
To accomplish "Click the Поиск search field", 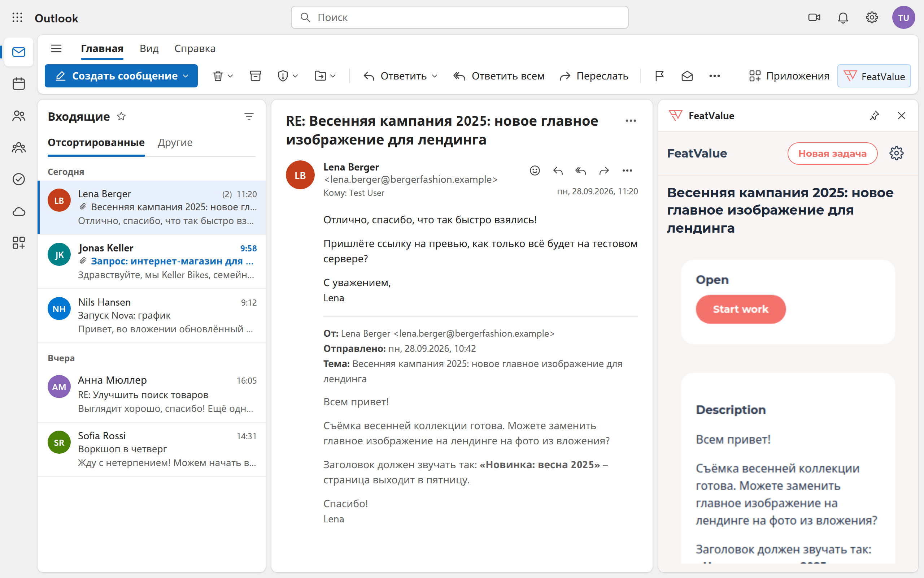I will pos(460,18).
